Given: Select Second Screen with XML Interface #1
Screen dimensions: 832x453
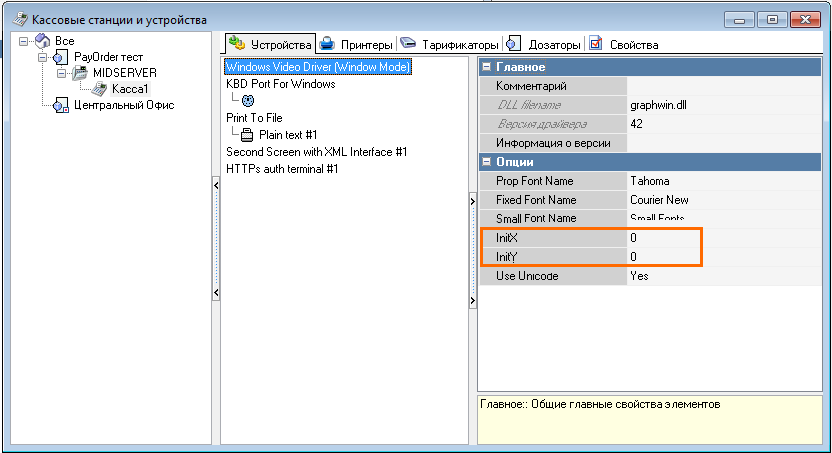Looking at the screenshot, I should [316, 152].
